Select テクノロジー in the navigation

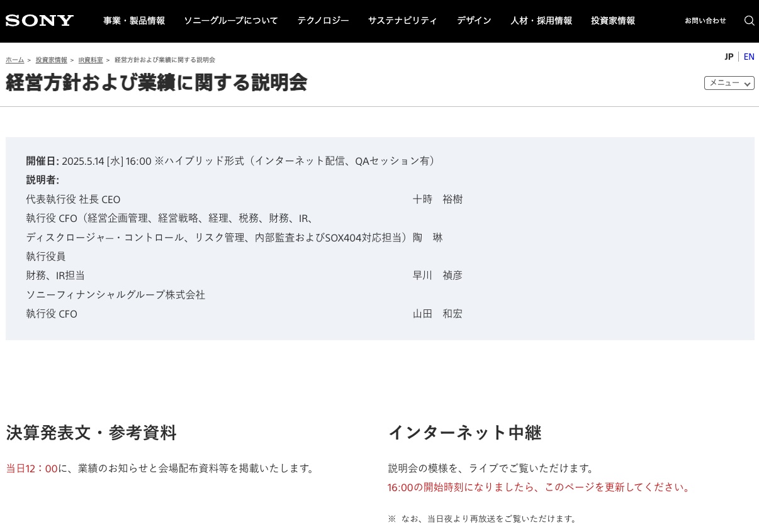(323, 21)
